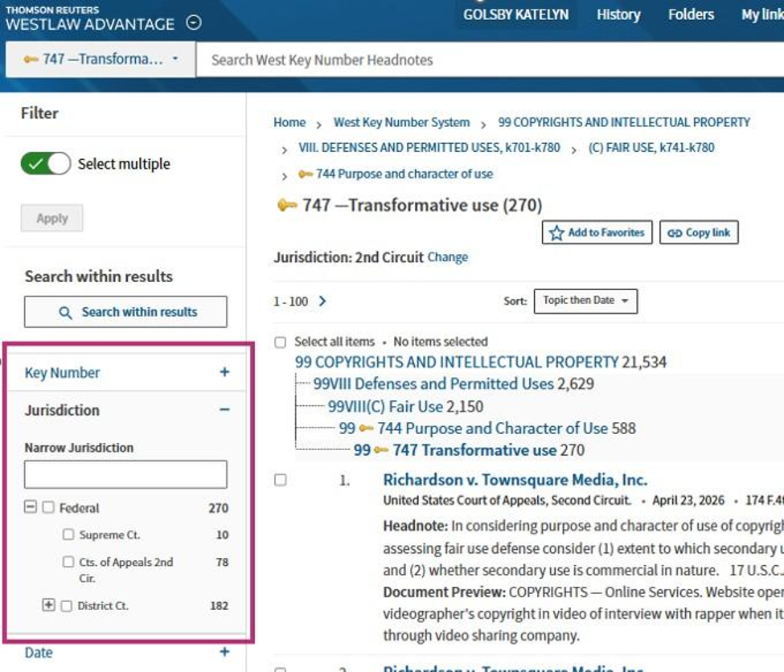This screenshot has width=784, height=672.
Task: Open Richardson v. Townsquare Media, Inc. link
Action: (515, 480)
